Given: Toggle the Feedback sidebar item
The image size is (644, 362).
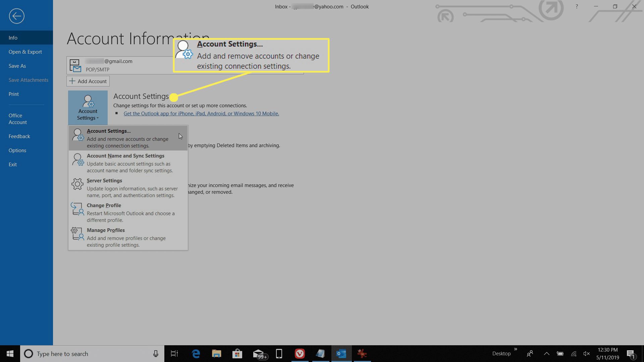Looking at the screenshot, I should [19, 136].
